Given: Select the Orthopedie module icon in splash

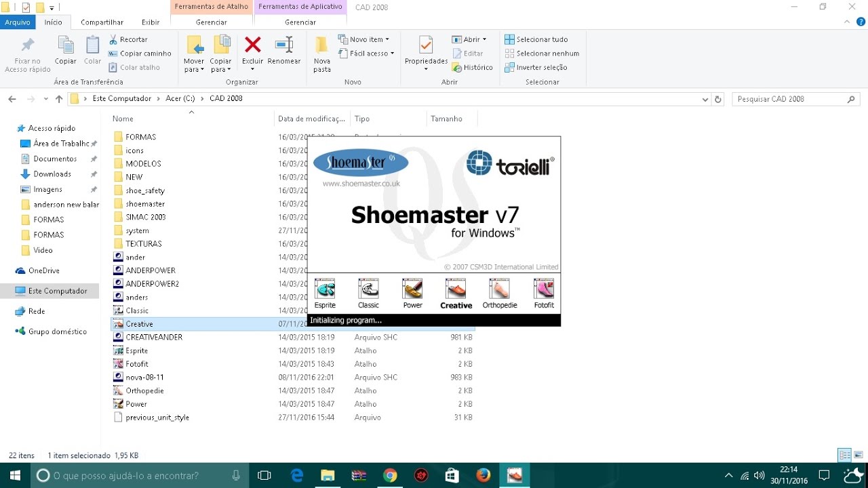Looking at the screenshot, I should pyautogui.click(x=500, y=289).
